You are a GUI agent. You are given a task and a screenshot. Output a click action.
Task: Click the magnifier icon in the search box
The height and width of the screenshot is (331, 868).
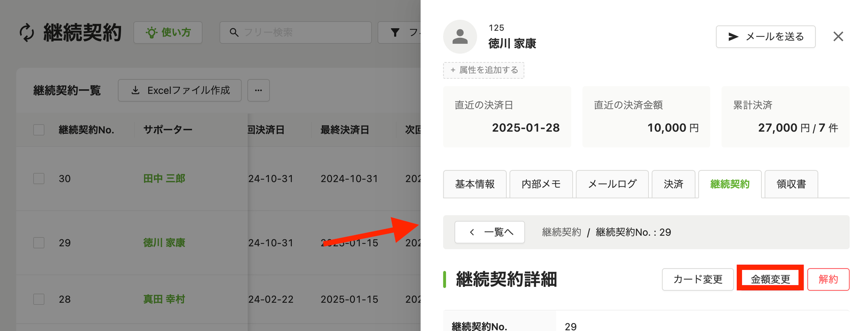pos(234,33)
